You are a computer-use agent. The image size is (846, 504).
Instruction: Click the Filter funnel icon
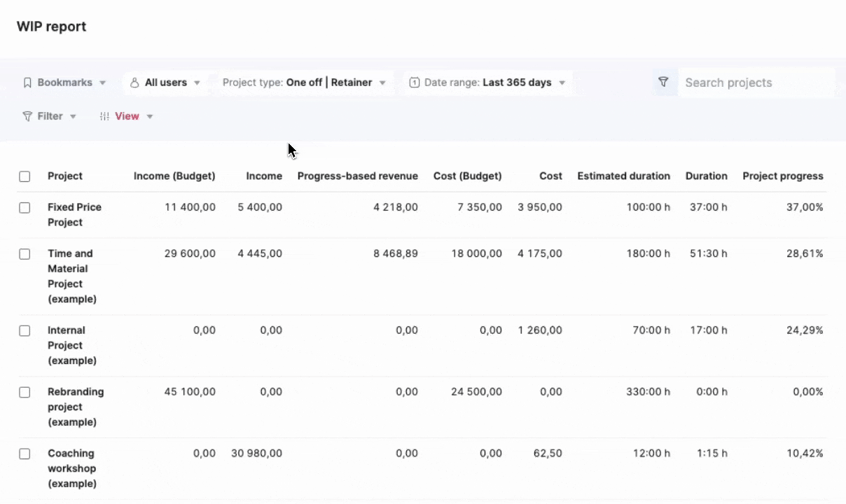coord(28,116)
